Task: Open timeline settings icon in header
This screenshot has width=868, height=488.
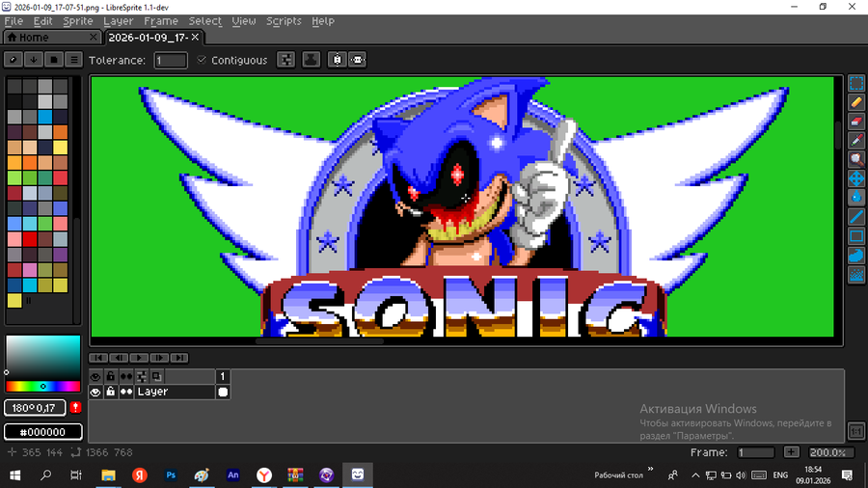Action: pyautogui.click(x=142, y=377)
